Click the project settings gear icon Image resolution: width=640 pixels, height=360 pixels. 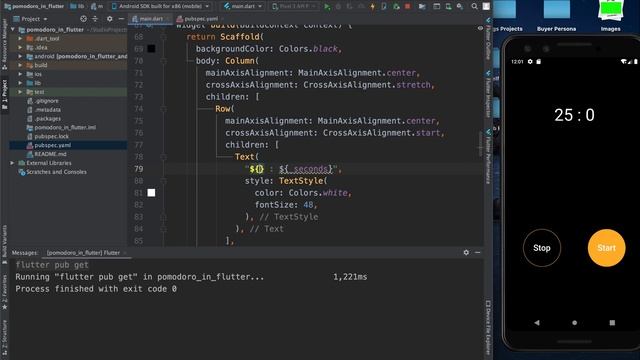109,19
